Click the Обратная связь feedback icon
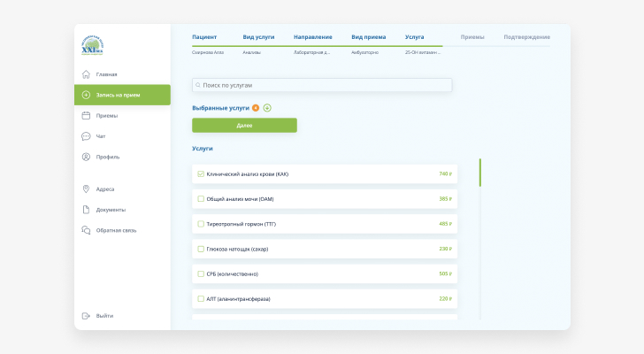644x354 pixels. pos(86,230)
